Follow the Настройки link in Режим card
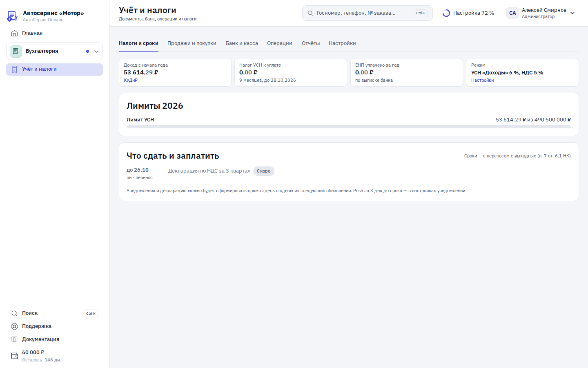This screenshot has width=588, height=368. click(x=482, y=80)
